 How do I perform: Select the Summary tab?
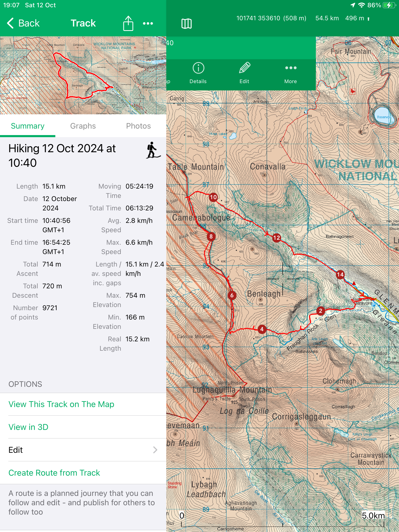[28, 126]
